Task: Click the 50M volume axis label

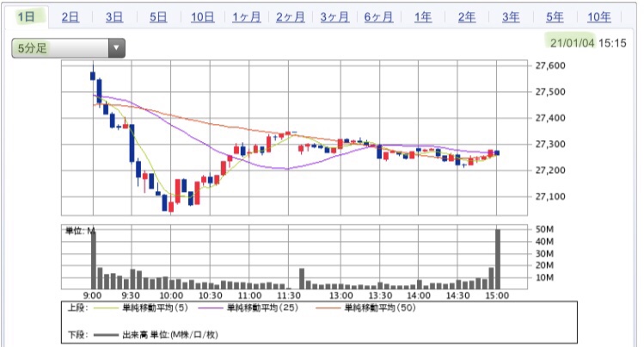Action: pyautogui.click(x=544, y=229)
